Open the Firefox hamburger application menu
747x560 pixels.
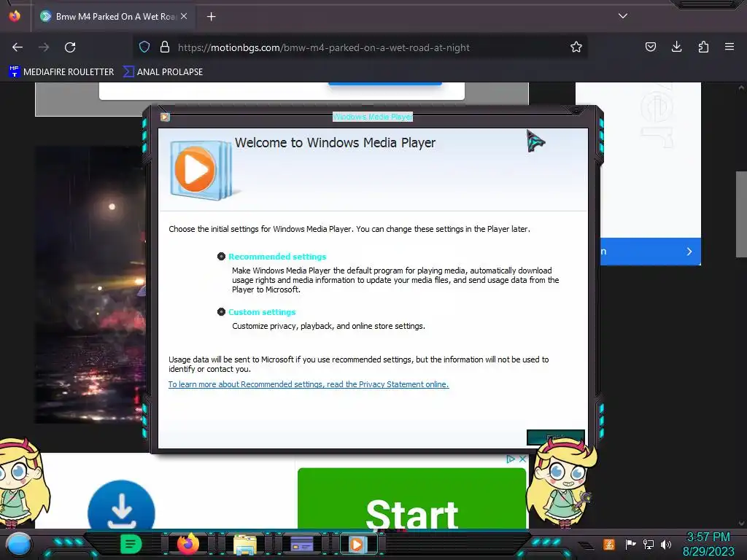(x=729, y=47)
